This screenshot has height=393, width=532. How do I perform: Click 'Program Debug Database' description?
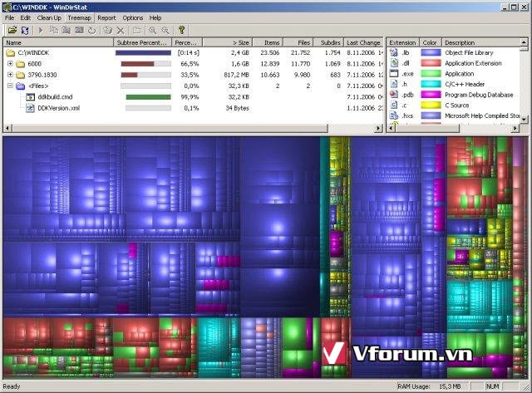click(479, 95)
